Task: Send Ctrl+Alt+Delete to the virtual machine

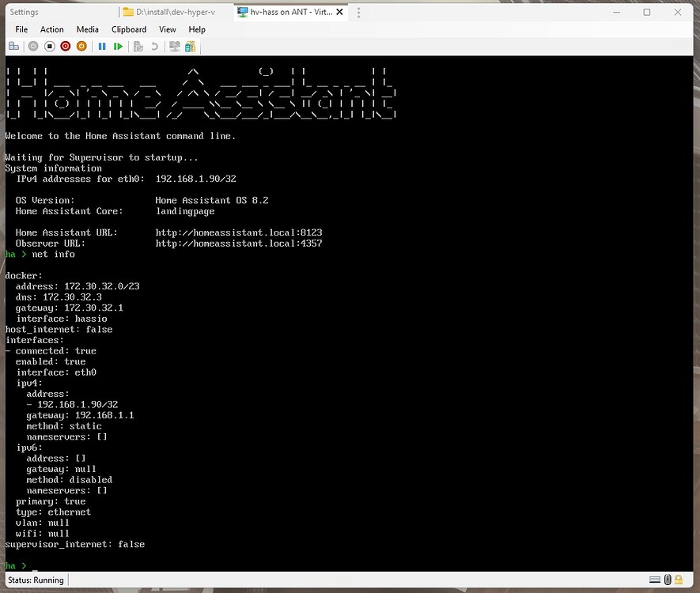Action: tap(14, 47)
